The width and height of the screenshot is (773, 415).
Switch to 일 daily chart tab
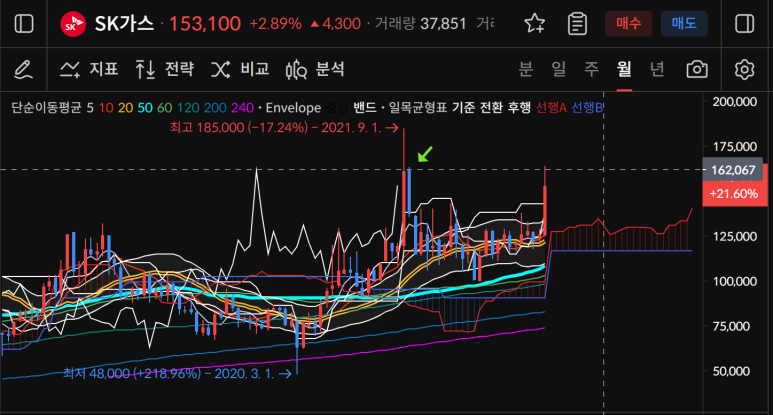tap(558, 69)
